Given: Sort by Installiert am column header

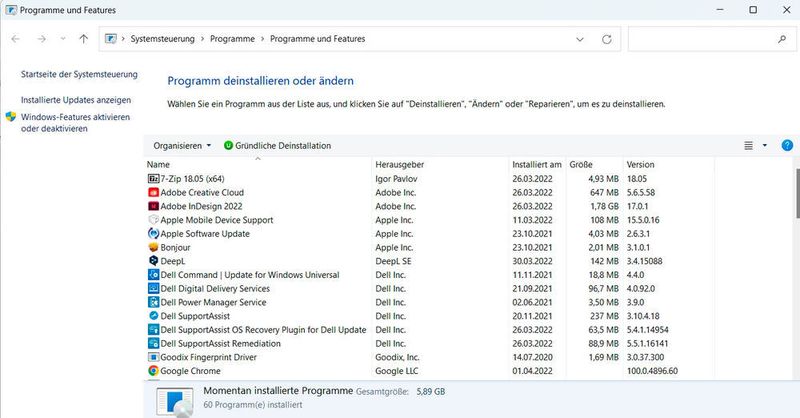Looking at the screenshot, I should click(537, 164).
